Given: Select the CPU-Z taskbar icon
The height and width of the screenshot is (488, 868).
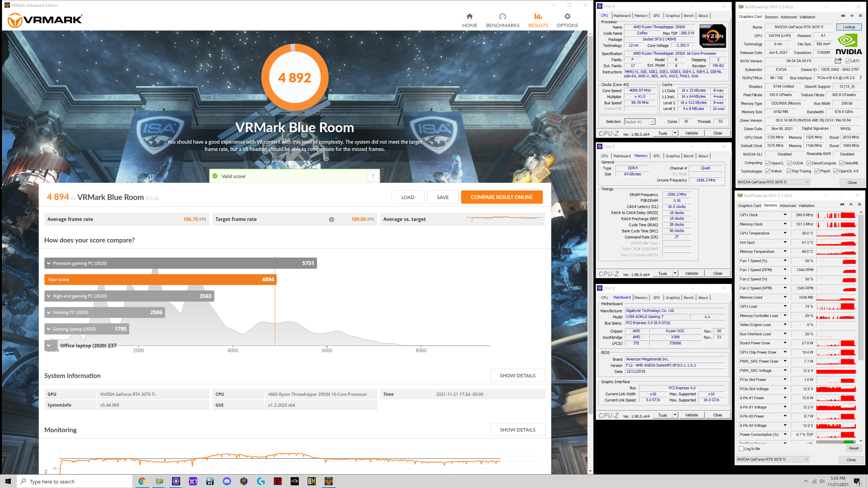Looking at the screenshot, I should point(176,481).
